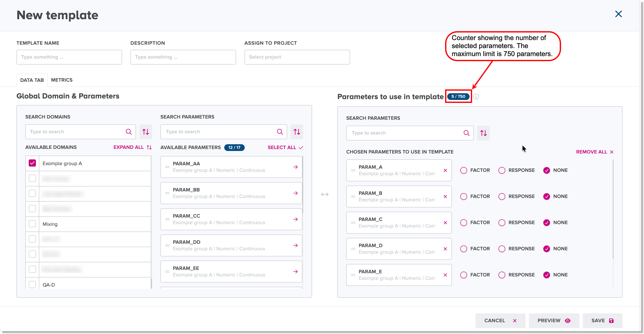Click REMOVE ALL chosen parameters
The height and width of the screenshot is (334, 644).
(595, 152)
